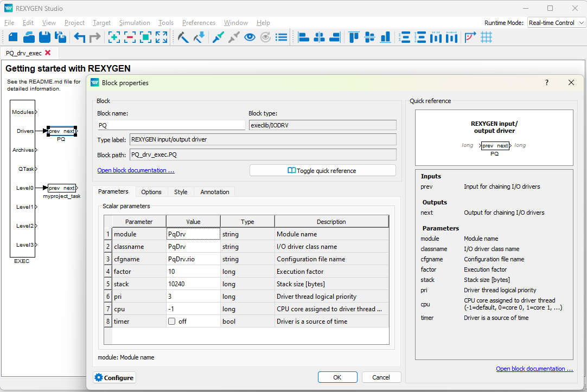Click the stack value 10240

(193, 284)
